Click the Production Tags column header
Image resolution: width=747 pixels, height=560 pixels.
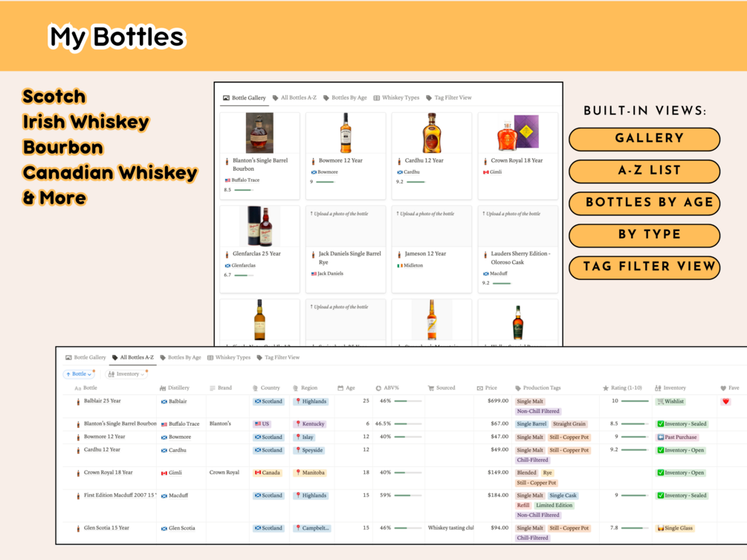pos(538,388)
